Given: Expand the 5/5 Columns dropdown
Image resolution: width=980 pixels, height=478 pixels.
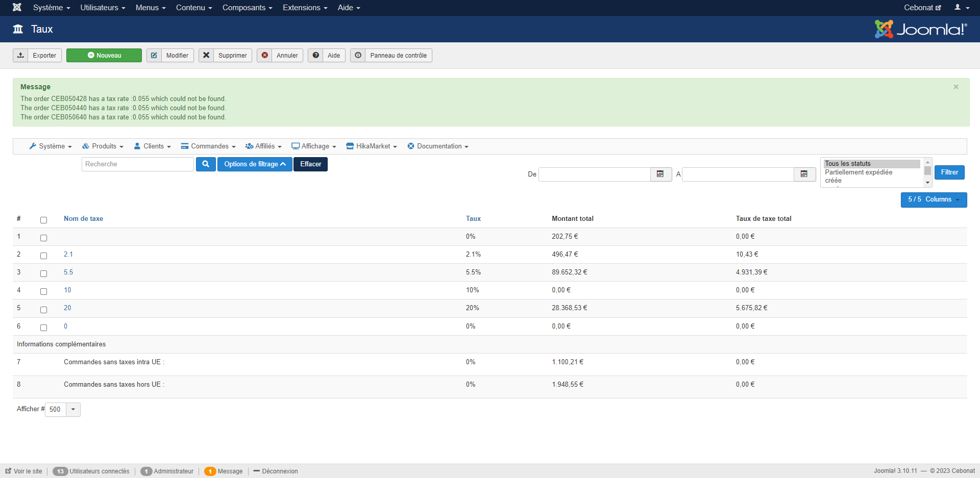Looking at the screenshot, I should pos(934,199).
